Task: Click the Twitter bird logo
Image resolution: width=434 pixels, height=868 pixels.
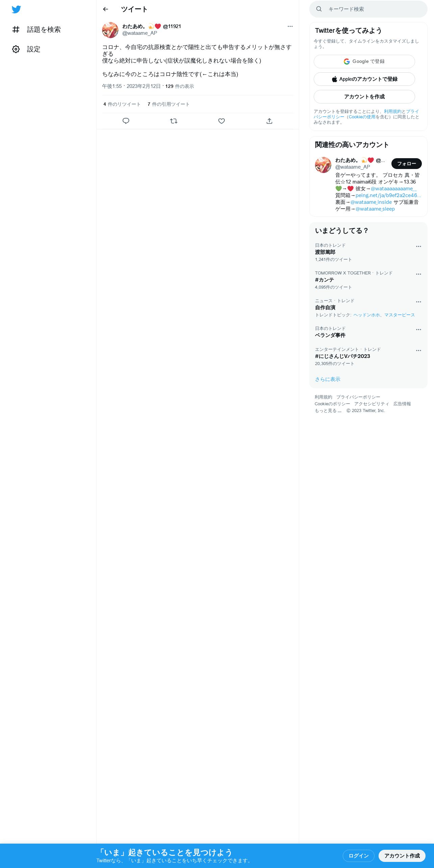Action: pos(16,9)
